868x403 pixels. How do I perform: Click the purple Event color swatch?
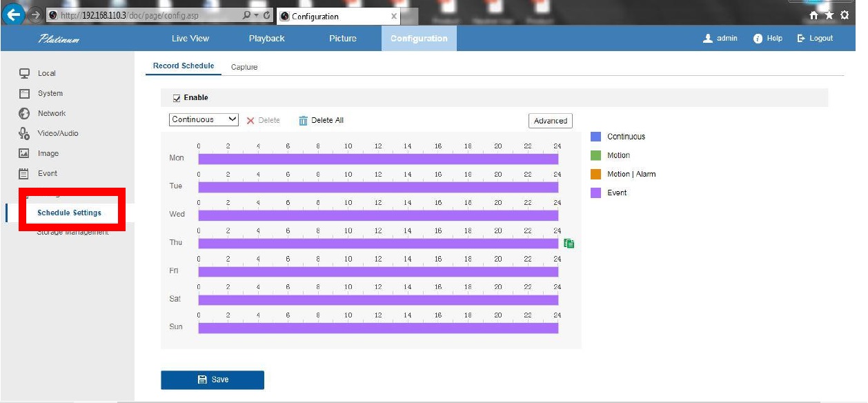coord(595,193)
